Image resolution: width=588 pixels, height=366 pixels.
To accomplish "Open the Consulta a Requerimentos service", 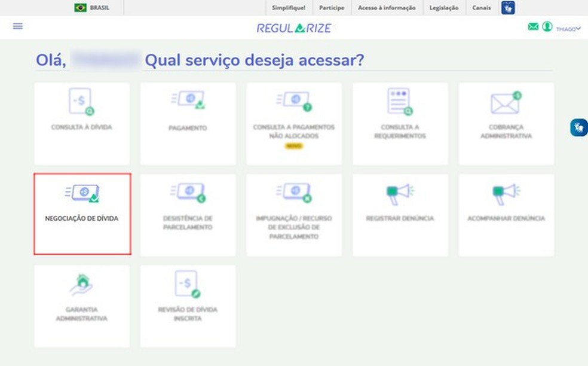I will (400, 124).
